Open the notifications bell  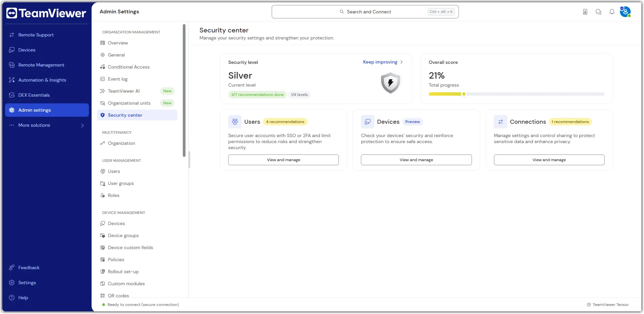click(612, 12)
